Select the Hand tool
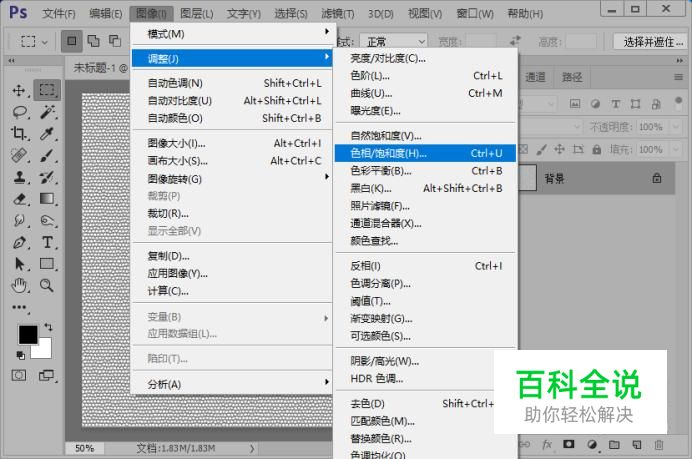692x459 pixels. pyautogui.click(x=19, y=286)
